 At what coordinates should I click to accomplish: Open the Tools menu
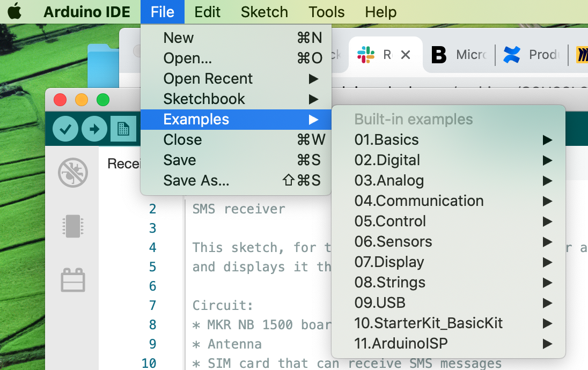pyautogui.click(x=327, y=12)
